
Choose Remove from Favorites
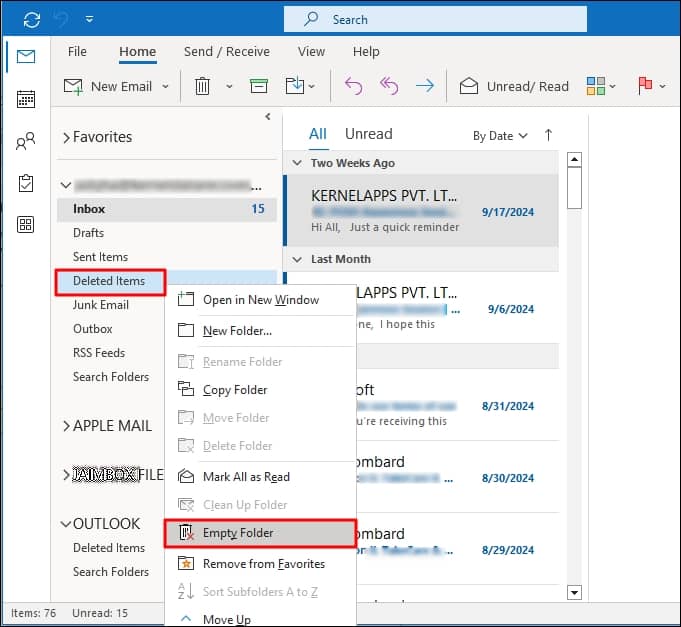click(261, 564)
